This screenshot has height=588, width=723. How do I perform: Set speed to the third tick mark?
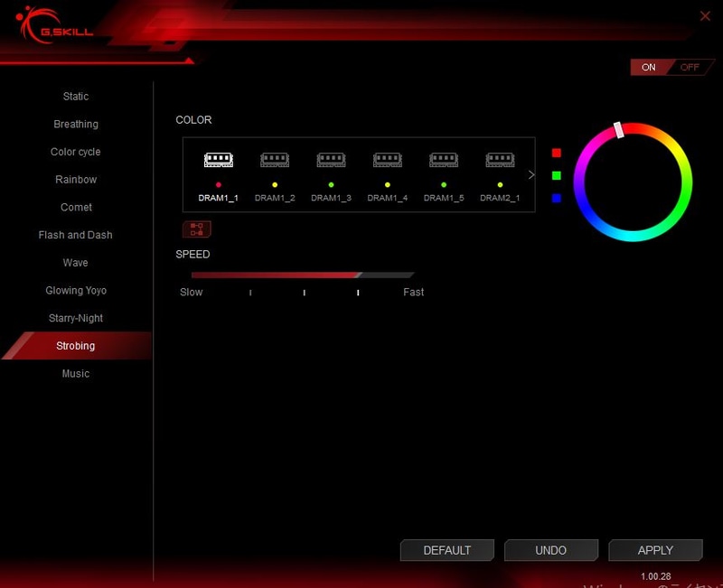[x=358, y=293]
